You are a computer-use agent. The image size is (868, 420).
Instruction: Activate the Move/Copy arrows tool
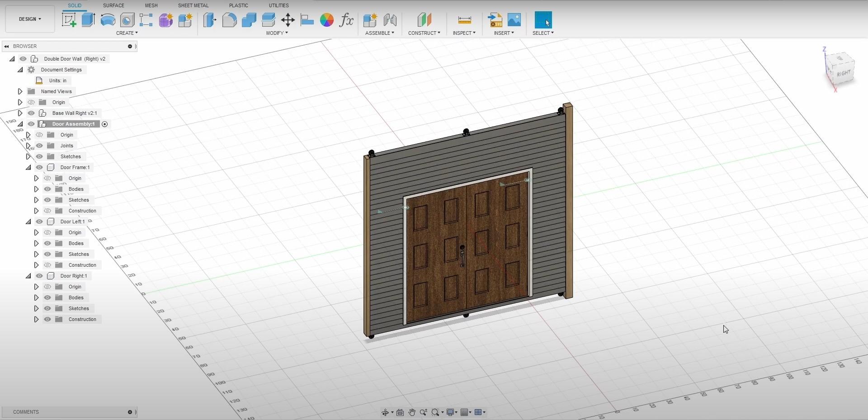pyautogui.click(x=288, y=20)
